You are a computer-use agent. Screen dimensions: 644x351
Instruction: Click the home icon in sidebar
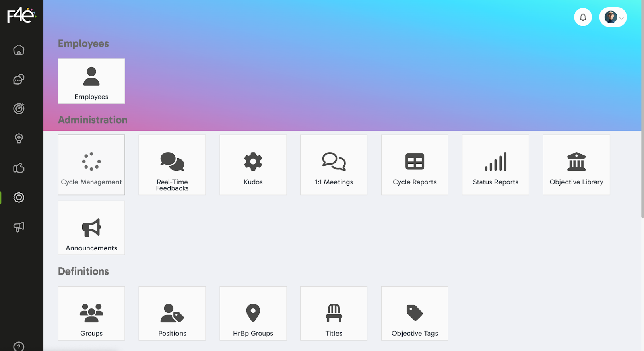[19, 50]
